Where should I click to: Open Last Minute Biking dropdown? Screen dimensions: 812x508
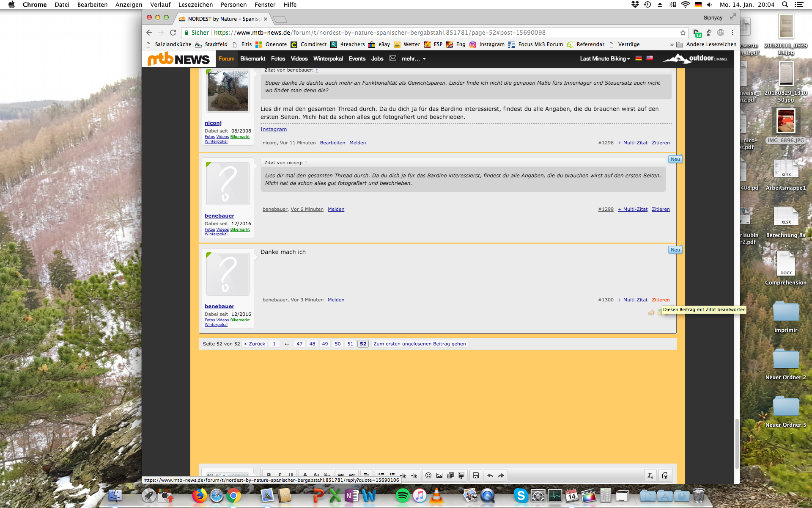coord(605,59)
